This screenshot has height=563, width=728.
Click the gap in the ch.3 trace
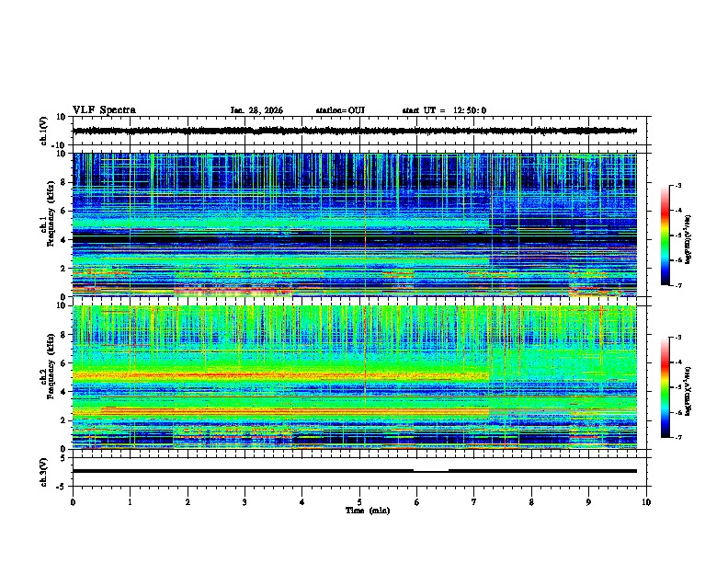431,471
